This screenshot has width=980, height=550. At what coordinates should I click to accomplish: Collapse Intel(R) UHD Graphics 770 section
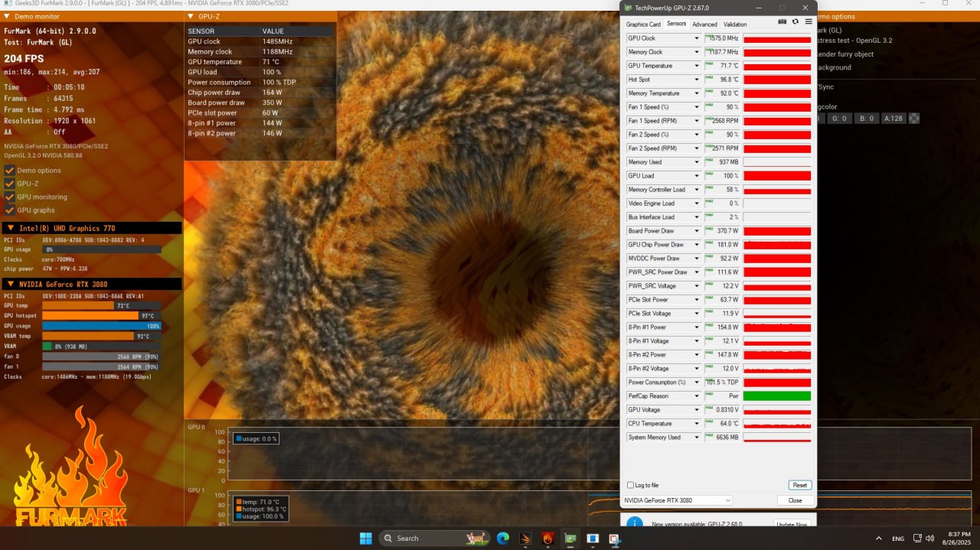(11, 228)
